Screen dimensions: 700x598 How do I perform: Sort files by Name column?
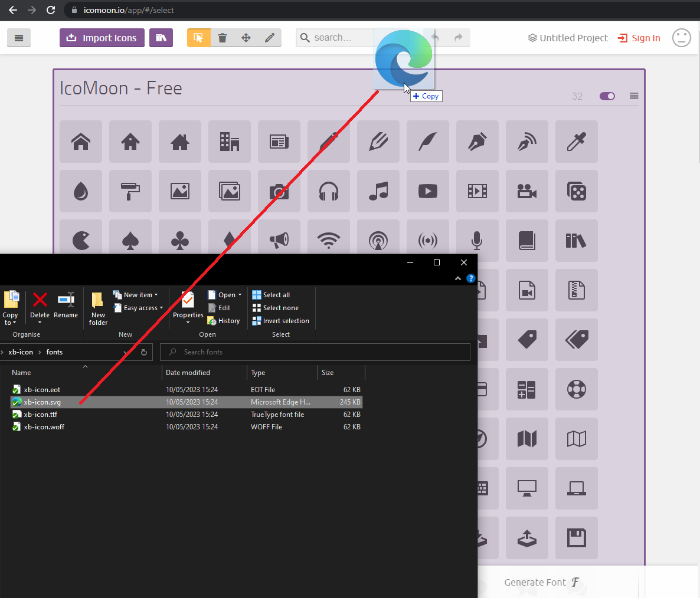21,372
